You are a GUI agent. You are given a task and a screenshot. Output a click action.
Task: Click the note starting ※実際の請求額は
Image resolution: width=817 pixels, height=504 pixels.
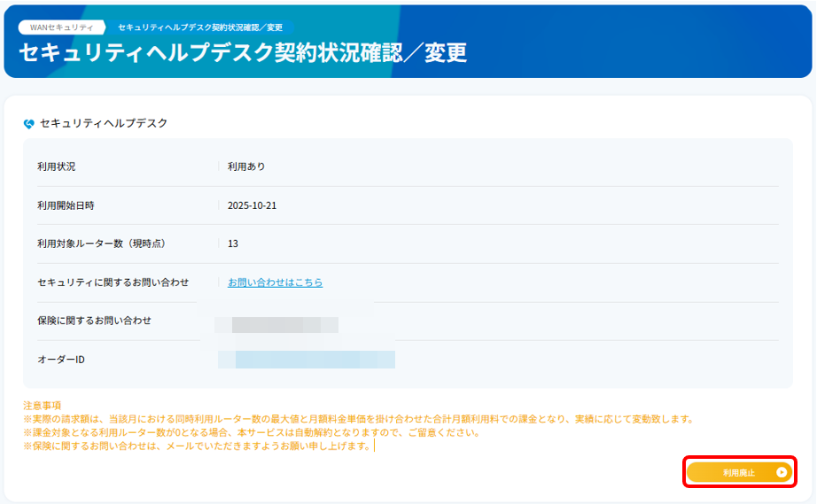359,419
